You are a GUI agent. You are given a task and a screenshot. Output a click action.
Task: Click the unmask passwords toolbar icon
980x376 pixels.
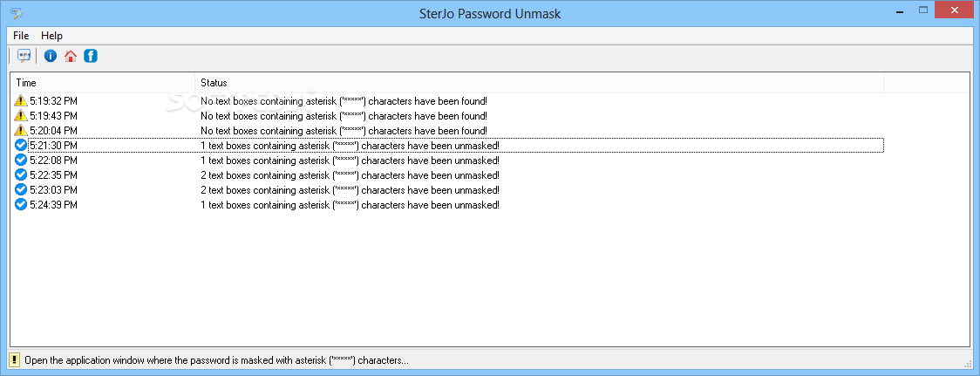[24, 57]
